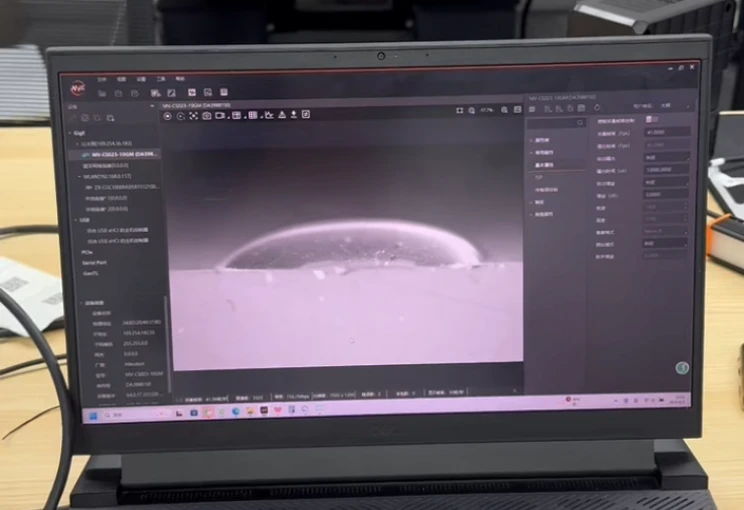Click the warning triangle icon
Image resolution: width=744 pixels, height=510 pixels.
(x=282, y=114)
